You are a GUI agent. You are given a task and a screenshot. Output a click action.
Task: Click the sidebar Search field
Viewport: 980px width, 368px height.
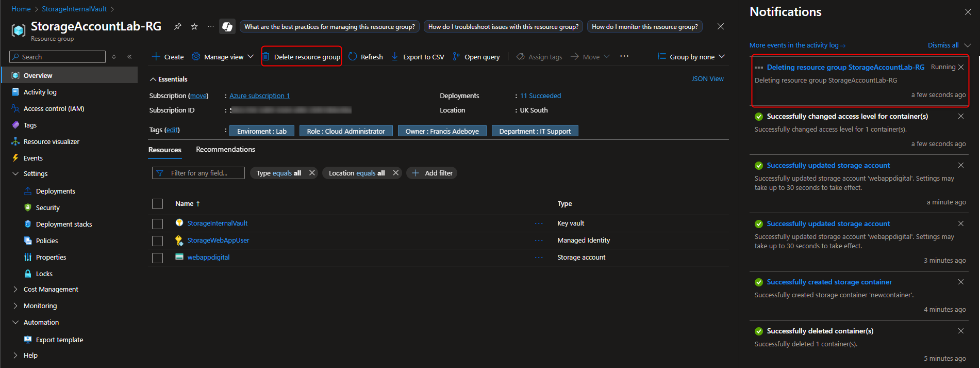click(57, 57)
